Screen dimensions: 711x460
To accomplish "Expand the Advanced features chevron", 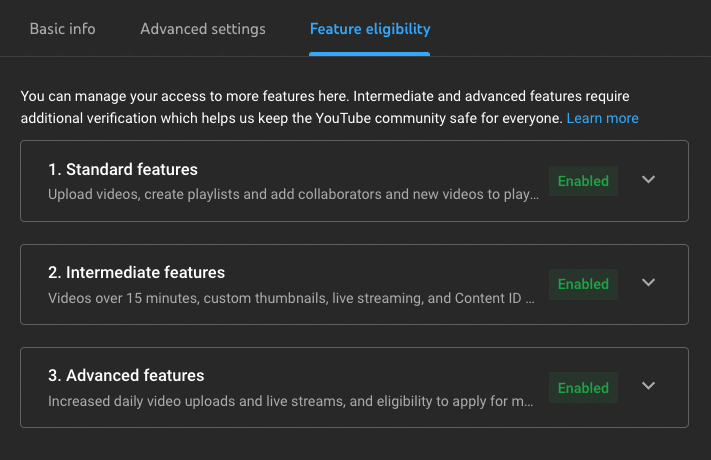I will click(648, 386).
